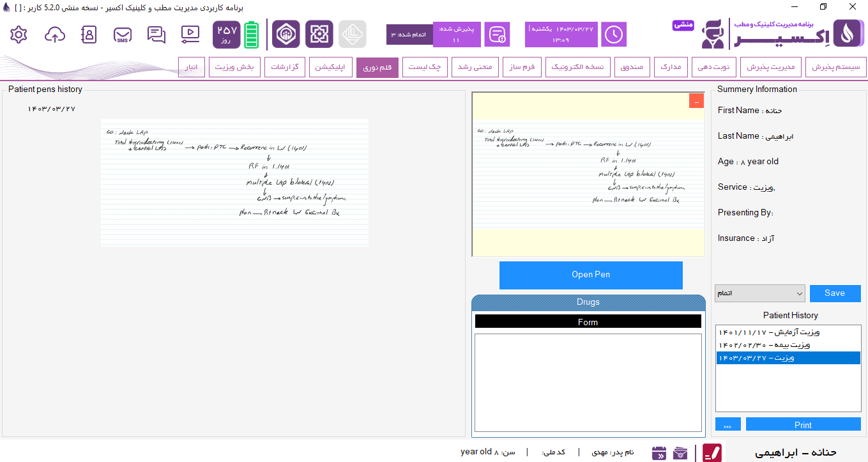The height and width of the screenshot is (462, 868).
Task: Open settings via the gear icon
Action: click(19, 35)
